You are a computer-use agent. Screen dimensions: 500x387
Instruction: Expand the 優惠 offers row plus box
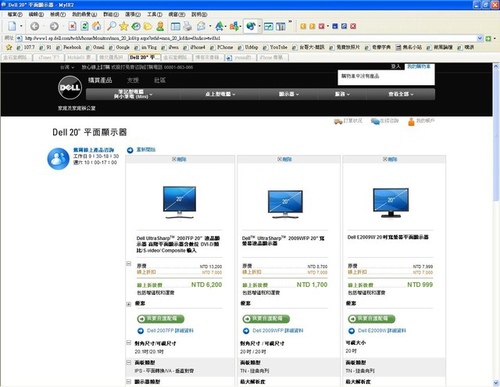pyautogui.click(x=129, y=304)
